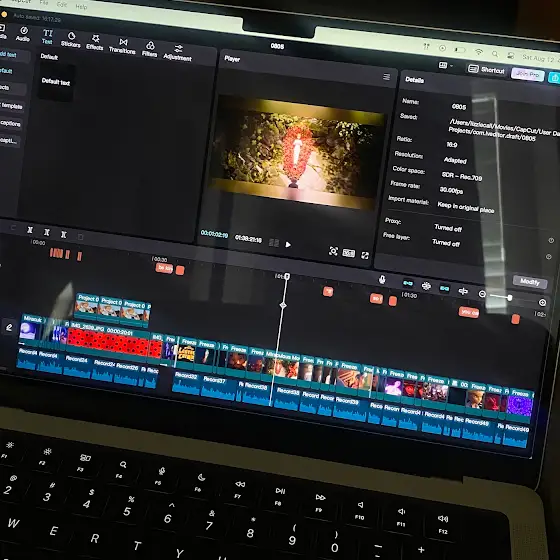Screen dimensions: 560x560
Task: Open the layout dropdown beside Shortcut
Action: tap(445, 65)
